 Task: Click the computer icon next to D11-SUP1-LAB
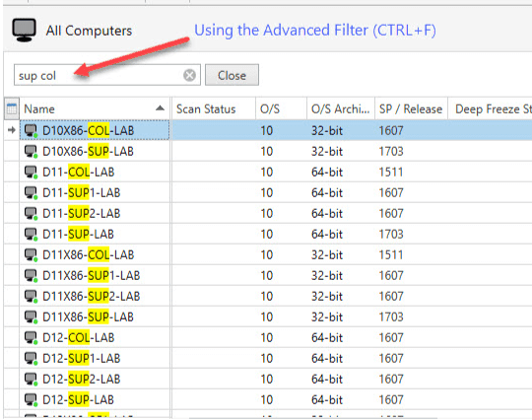point(31,193)
